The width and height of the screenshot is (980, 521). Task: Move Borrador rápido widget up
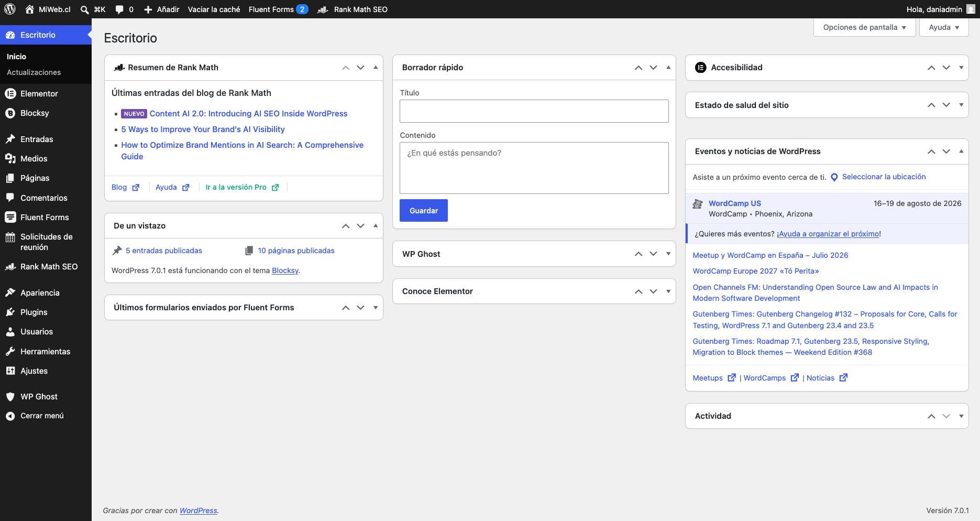pyautogui.click(x=638, y=68)
